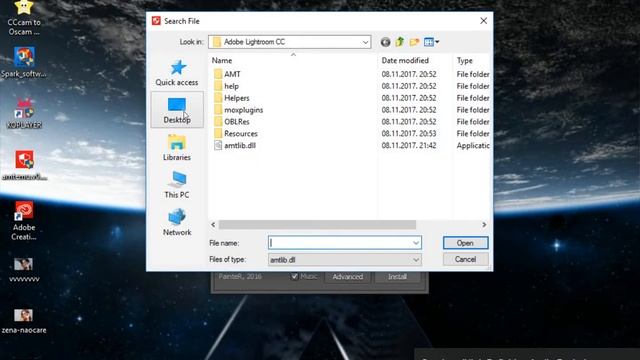The image size is (640, 360).
Task: Close the Search File dialog
Action: [484, 21]
